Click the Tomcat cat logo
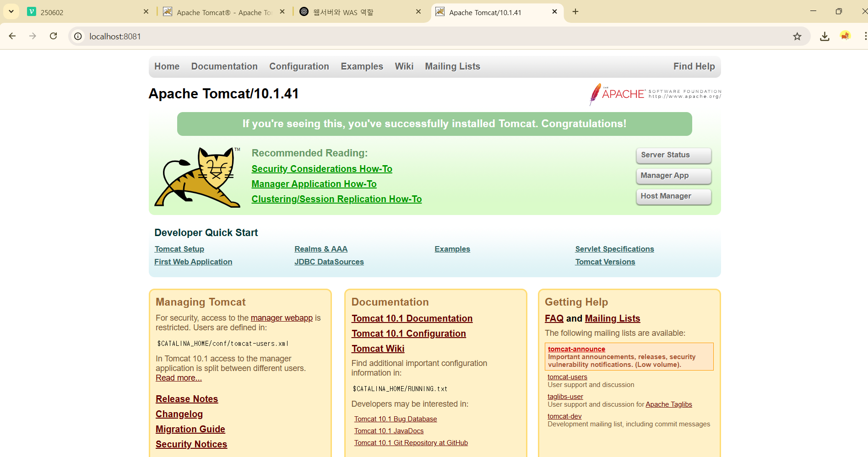Image resolution: width=868 pixels, height=457 pixels. pyautogui.click(x=197, y=177)
